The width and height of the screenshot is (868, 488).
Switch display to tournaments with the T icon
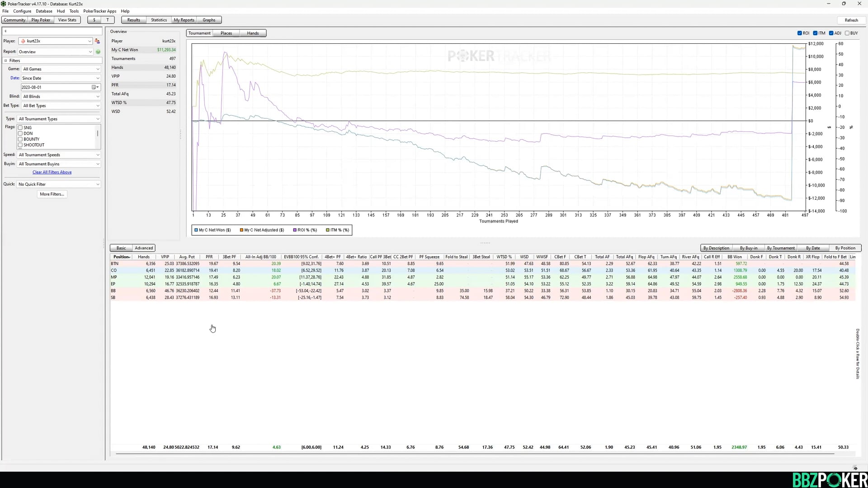107,20
